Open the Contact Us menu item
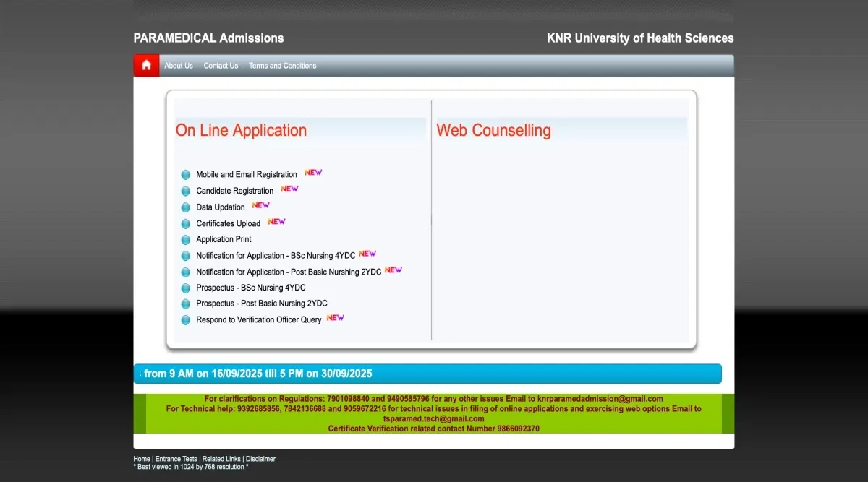 point(221,66)
